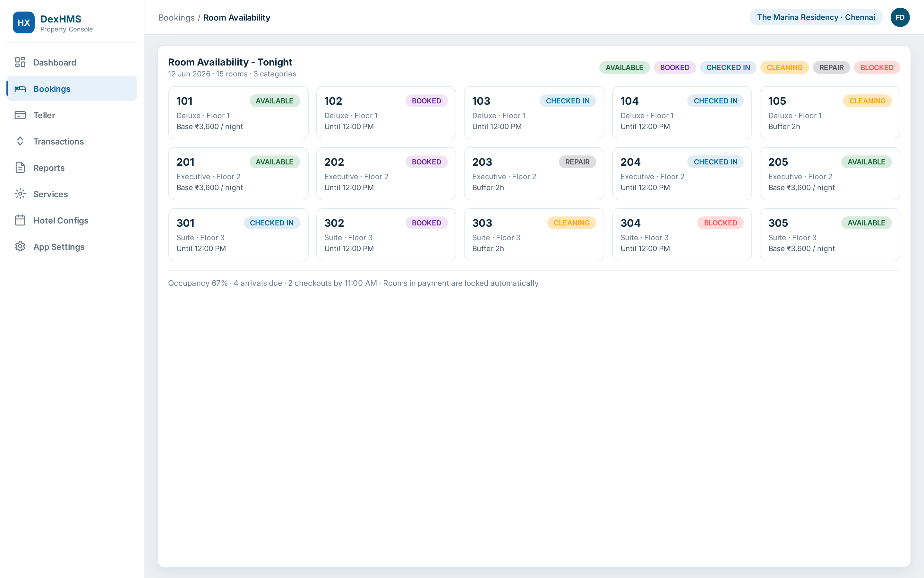Open App Settings page
This screenshot has width=924, height=578.
pos(72,247)
